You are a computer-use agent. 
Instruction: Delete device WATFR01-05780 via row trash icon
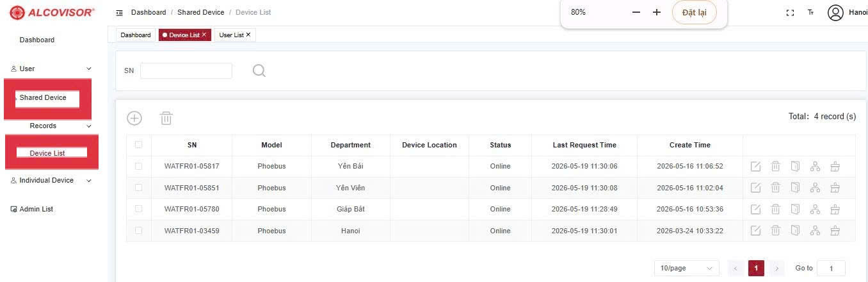point(775,209)
